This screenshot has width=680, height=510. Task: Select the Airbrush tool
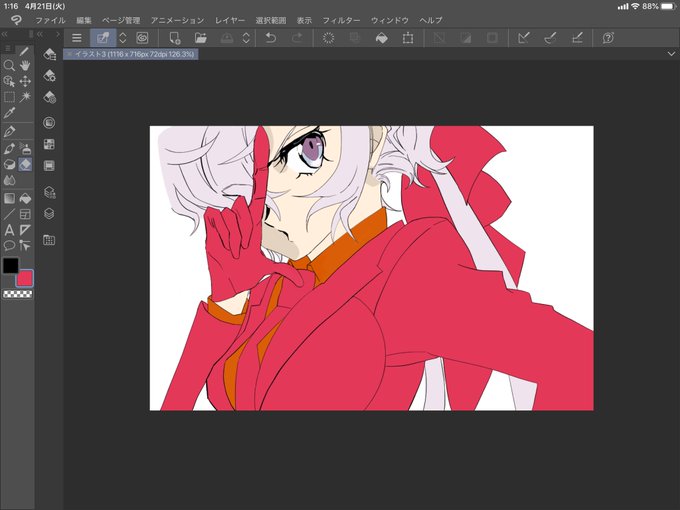[x=25, y=149]
